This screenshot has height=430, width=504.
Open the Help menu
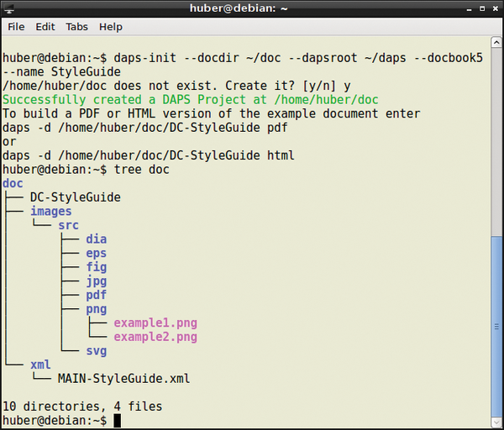tap(111, 27)
